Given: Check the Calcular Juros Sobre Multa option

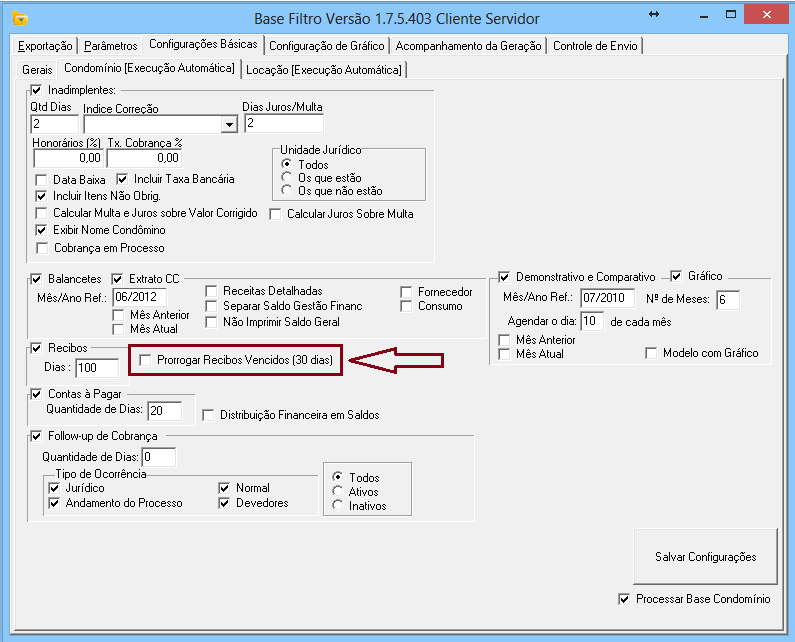Looking at the screenshot, I should click(276, 213).
